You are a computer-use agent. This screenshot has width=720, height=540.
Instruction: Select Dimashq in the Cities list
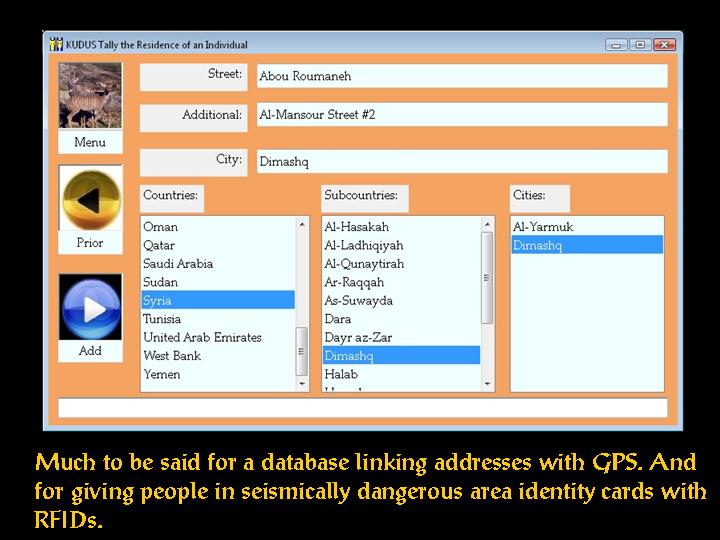coord(538,245)
